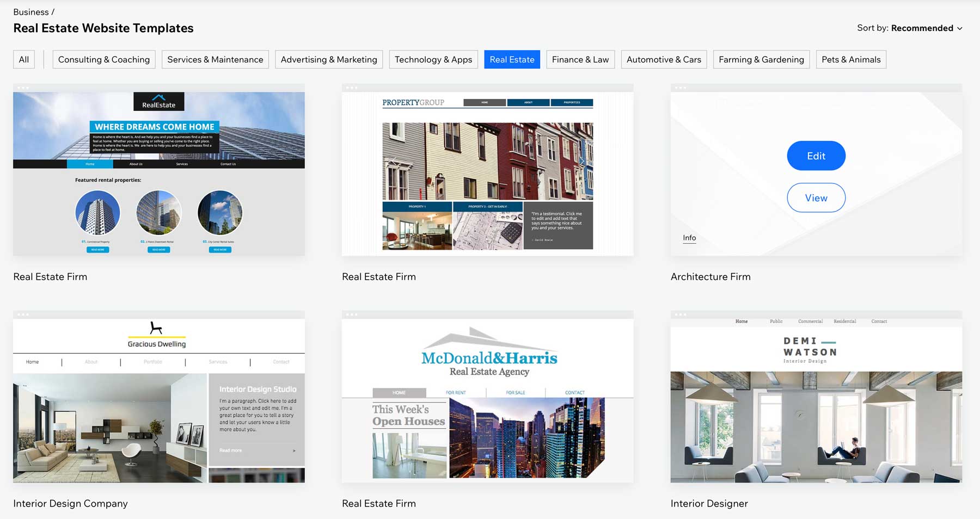Filter templates by Pets & Animals
980x519 pixels.
pos(850,59)
